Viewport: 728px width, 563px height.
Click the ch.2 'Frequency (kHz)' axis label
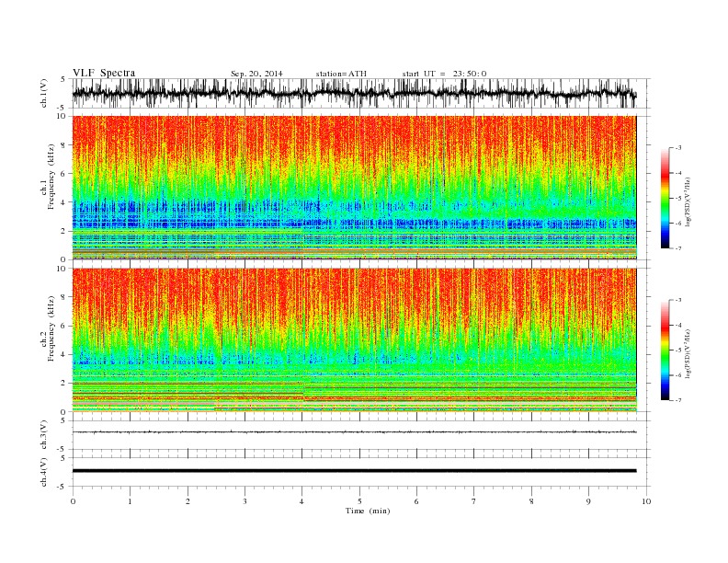pyautogui.click(x=51, y=327)
